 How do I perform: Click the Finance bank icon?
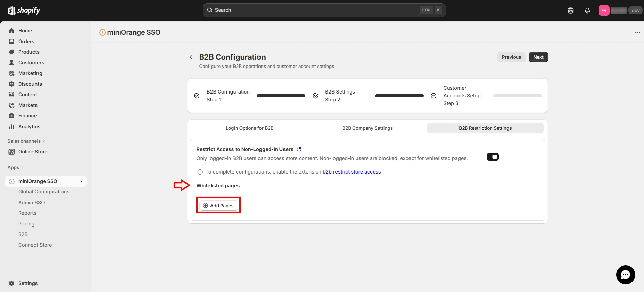click(x=11, y=116)
